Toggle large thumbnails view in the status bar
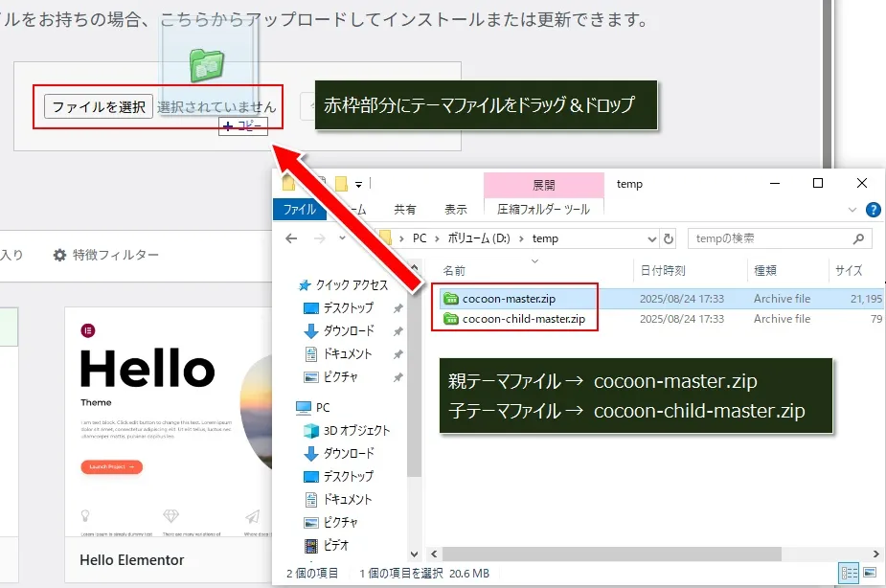The height and width of the screenshot is (588, 886). [x=869, y=574]
